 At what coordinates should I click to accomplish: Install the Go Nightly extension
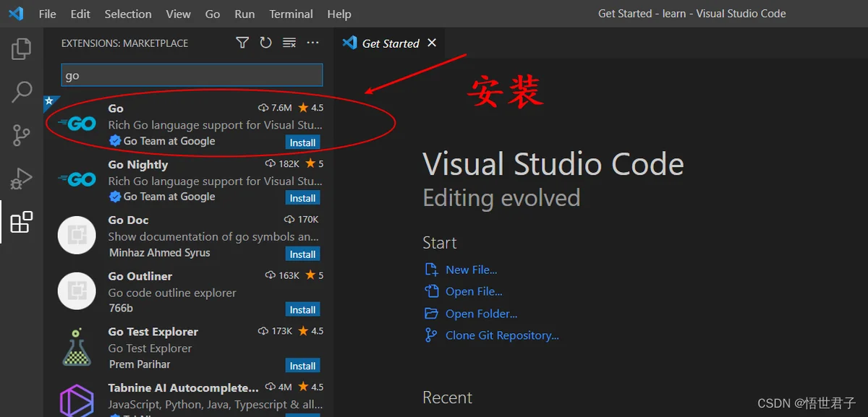point(302,198)
